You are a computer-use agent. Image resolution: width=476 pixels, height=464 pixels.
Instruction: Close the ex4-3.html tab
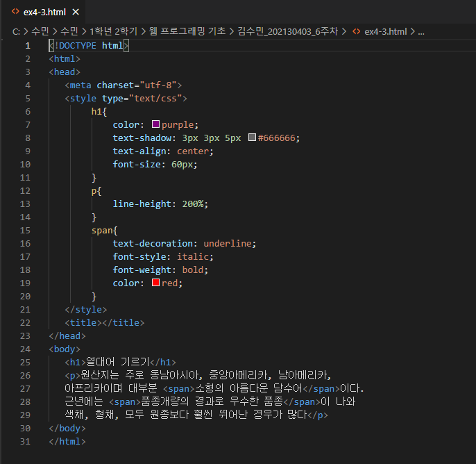click(76, 12)
